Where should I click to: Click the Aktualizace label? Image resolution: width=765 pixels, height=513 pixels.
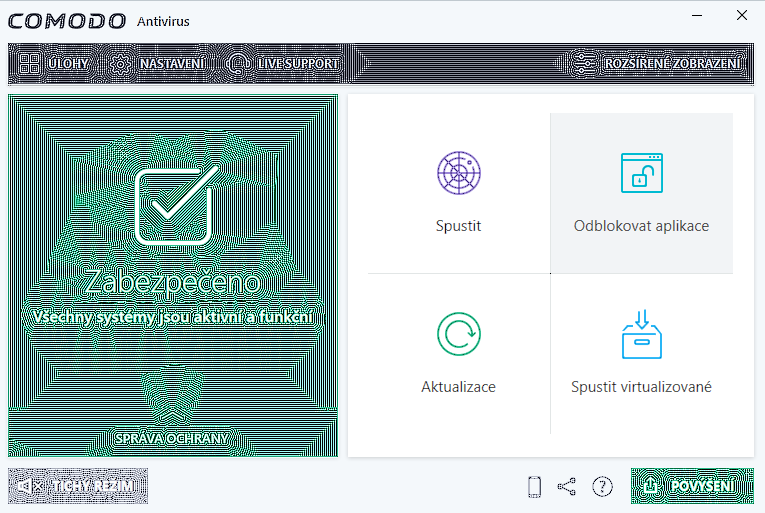click(x=459, y=387)
